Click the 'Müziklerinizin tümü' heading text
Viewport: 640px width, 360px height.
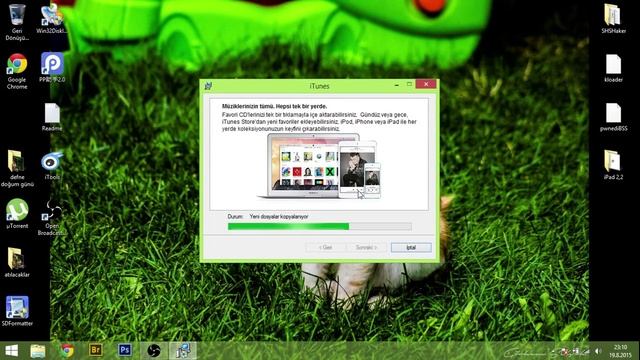click(x=274, y=106)
